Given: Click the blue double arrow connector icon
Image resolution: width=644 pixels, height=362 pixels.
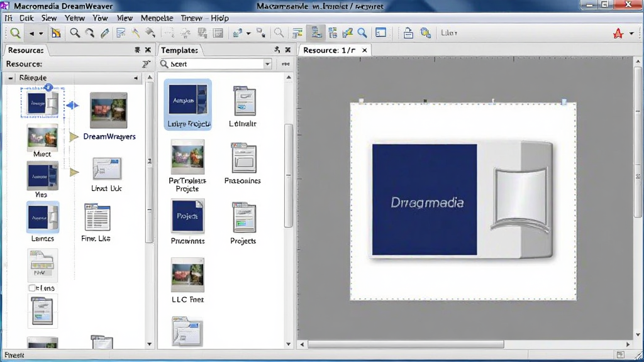Looking at the screenshot, I should click(x=72, y=106).
